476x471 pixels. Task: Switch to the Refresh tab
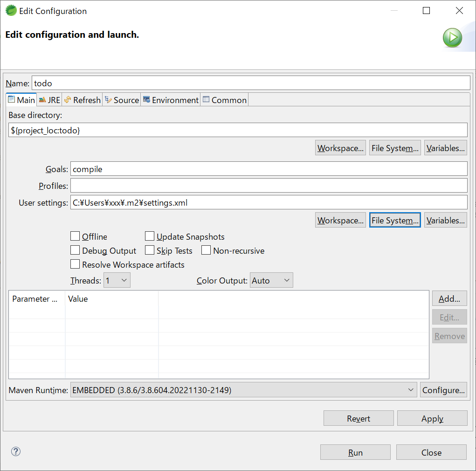click(x=83, y=100)
